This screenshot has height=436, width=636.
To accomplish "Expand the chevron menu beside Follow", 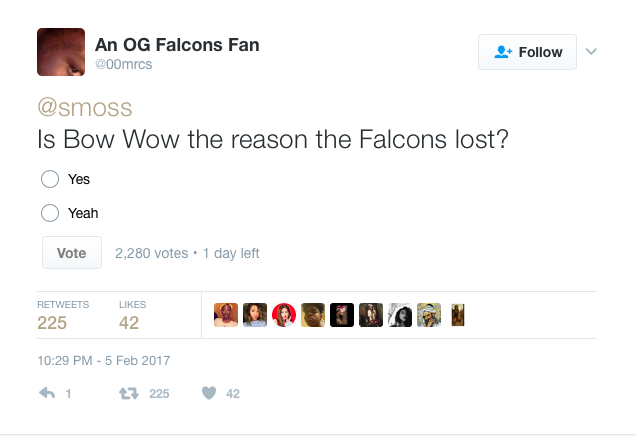I will coord(591,52).
